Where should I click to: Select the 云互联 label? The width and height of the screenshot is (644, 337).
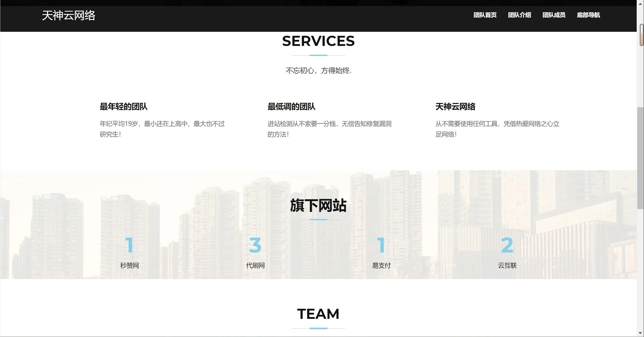tap(507, 265)
